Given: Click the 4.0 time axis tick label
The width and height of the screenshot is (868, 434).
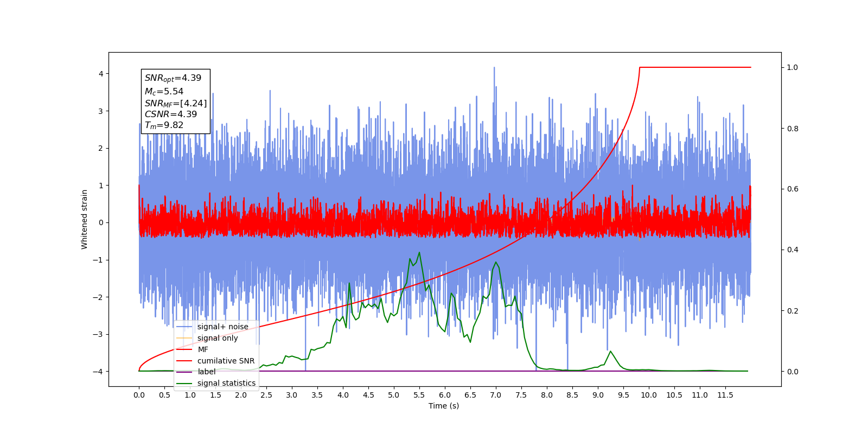Looking at the screenshot, I should point(343,395).
